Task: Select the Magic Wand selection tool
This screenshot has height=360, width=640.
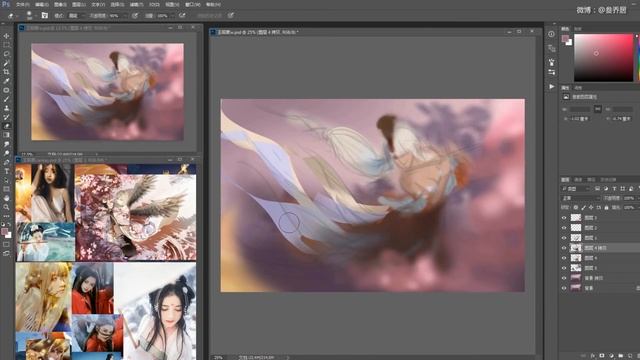Action: click(6, 63)
